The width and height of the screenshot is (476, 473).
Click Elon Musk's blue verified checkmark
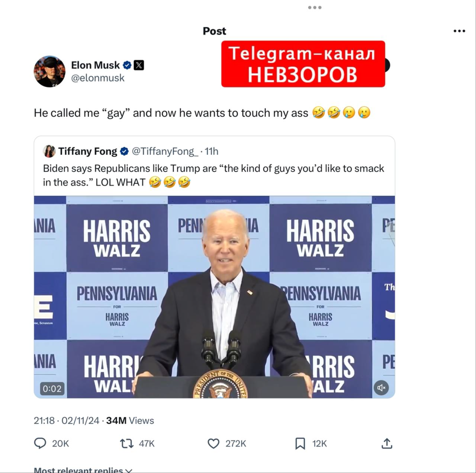(x=127, y=65)
